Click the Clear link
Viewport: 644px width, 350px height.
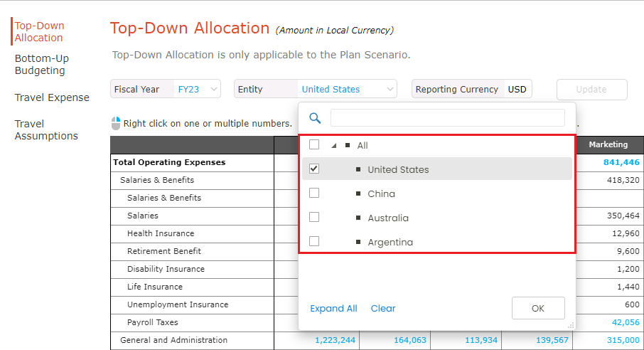[383, 309]
